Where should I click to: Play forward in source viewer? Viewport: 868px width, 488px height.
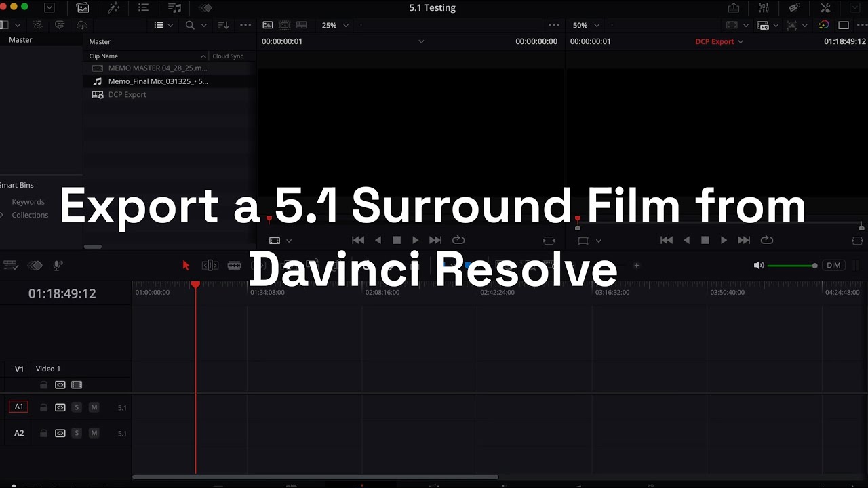click(x=415, y=240)
